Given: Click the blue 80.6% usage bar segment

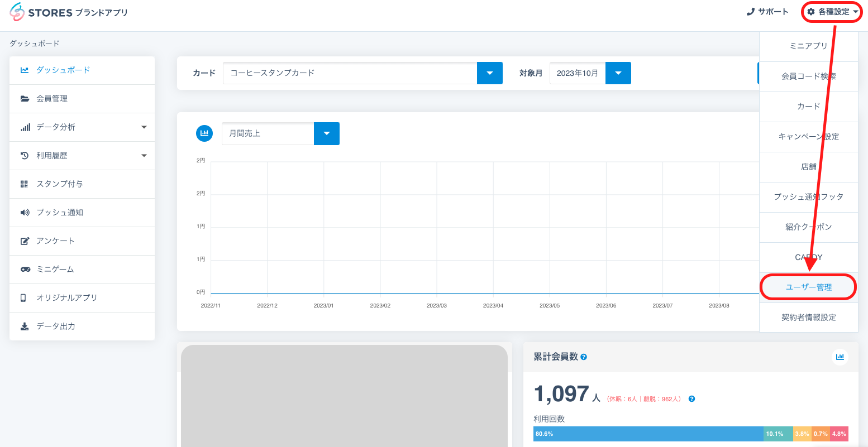Looking at the screenshot, I should click(x=648, y=434).
